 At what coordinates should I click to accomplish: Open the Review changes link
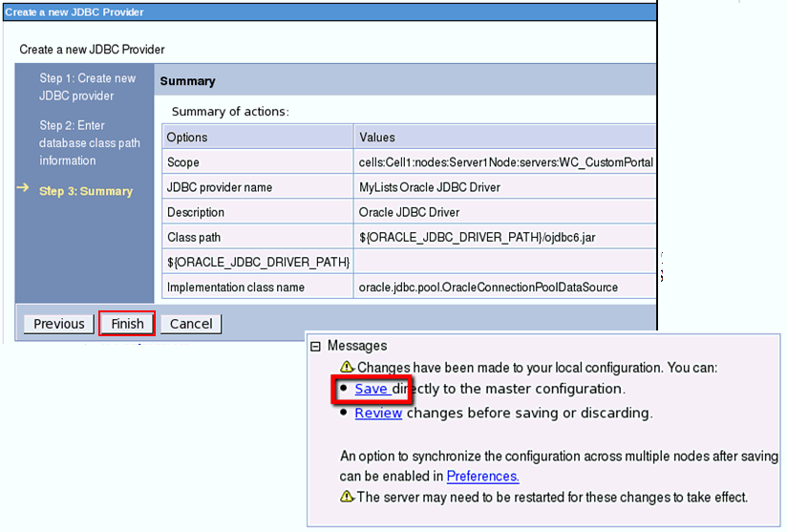coord(378,414)
